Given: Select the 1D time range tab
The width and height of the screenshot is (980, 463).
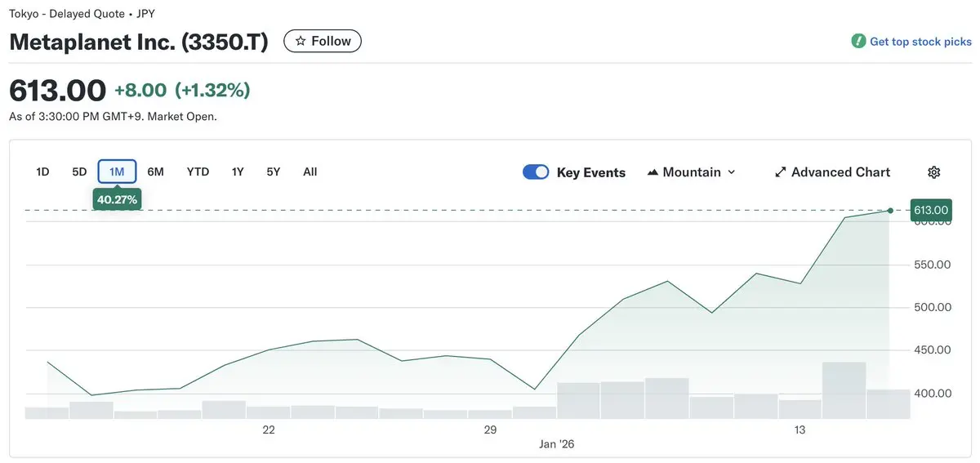Looking at the screenshot, I should [x=42, y=171].
